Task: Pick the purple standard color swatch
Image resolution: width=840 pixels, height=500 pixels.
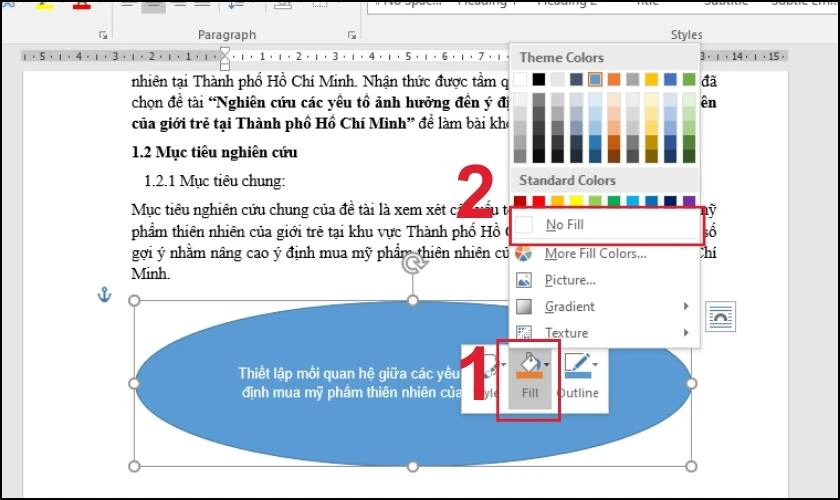Action: click(689, 202)
